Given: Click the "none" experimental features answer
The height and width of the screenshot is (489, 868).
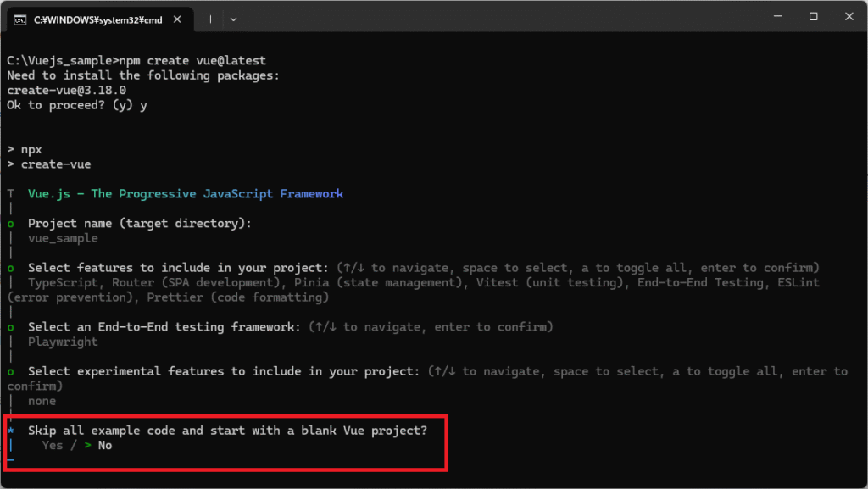Looking at the screenshot, I should tap(42, 401).
